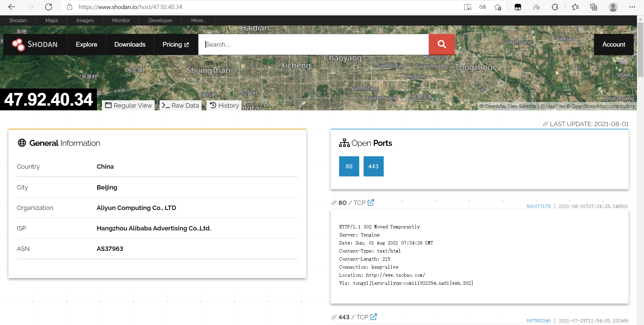Click the Hangzhou Alibaba Advertising ISP value
644x325 pixels.
coord(154,228)
